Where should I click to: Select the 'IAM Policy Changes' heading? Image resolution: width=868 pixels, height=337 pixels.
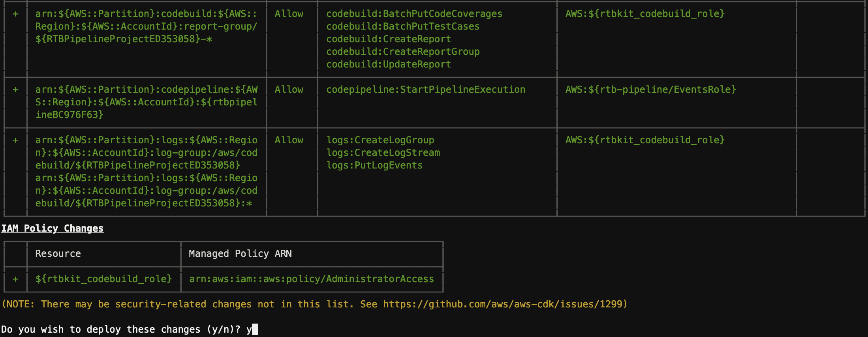53,228
